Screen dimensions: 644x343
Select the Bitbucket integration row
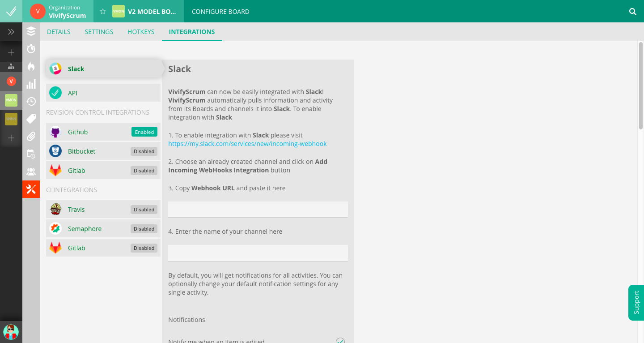(x=103, y=151)
